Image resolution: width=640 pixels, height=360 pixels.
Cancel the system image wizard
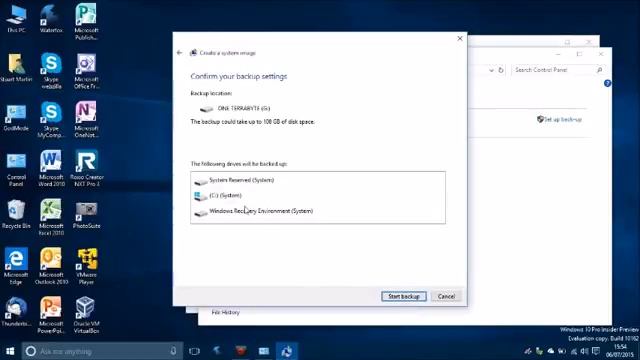point(446,296)
